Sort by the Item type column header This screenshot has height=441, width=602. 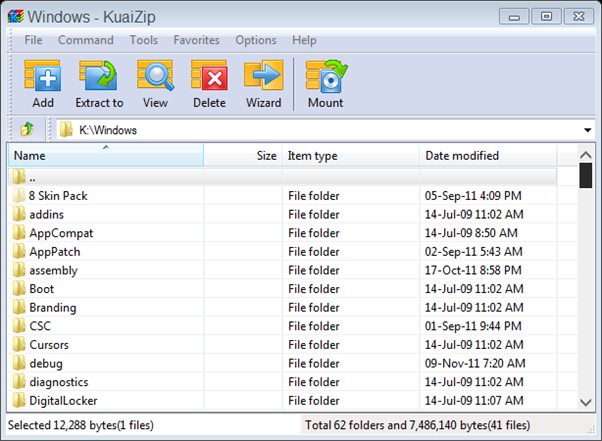351,155
